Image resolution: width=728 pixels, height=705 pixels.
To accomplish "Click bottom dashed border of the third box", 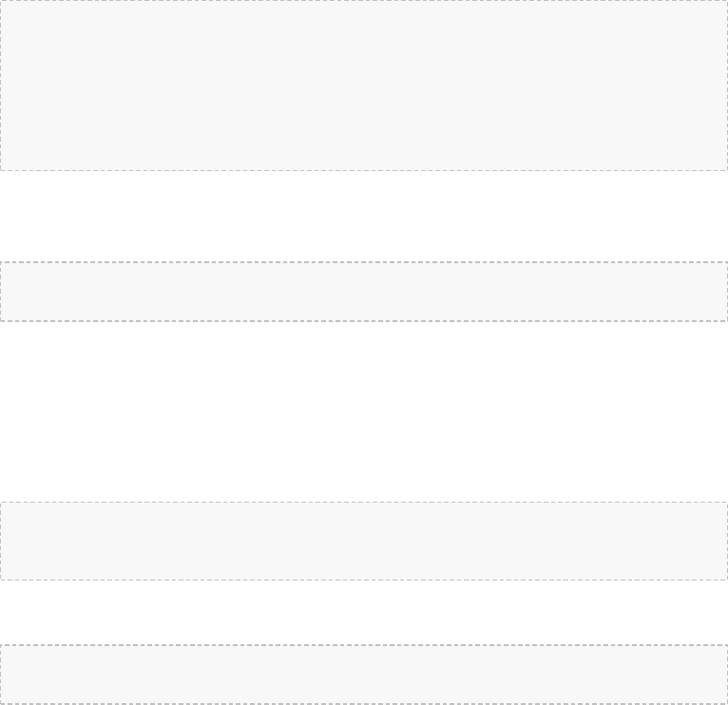I will point(364,580).
